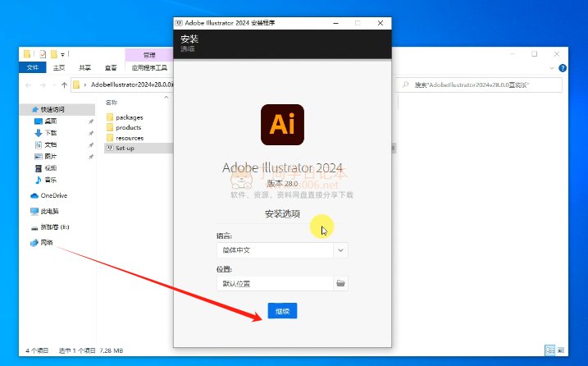Click the Set-up application icon
This screenshot has width=588, height=366.
[110, 148]
